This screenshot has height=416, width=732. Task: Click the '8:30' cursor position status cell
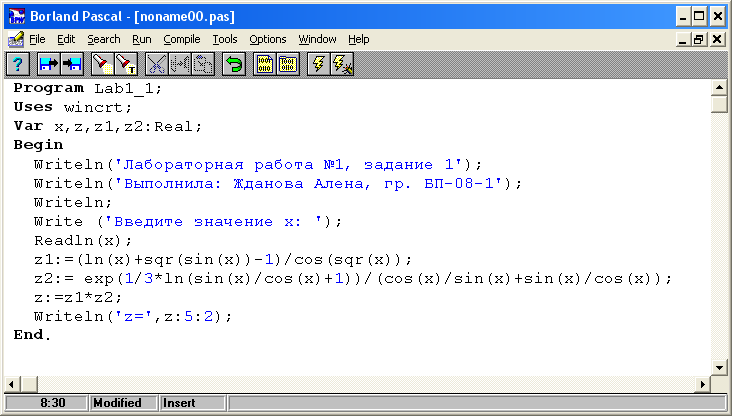[47, 402]
